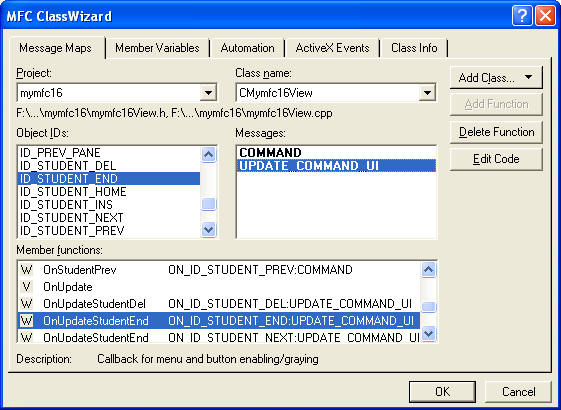The height and width of the screenshot is (410, 561).
Task: Click the Object IDs scroll down arrow
Action: pos(209,229)
